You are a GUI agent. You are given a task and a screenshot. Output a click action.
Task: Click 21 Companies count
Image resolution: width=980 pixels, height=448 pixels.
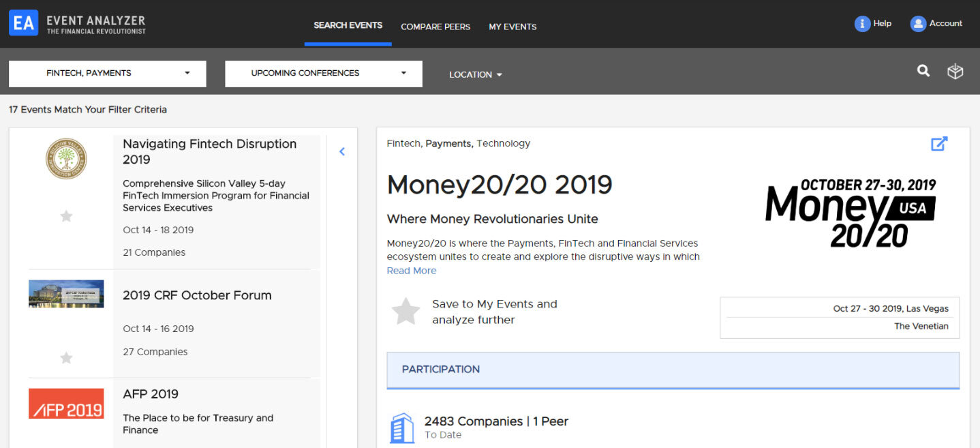pos(154,252)
